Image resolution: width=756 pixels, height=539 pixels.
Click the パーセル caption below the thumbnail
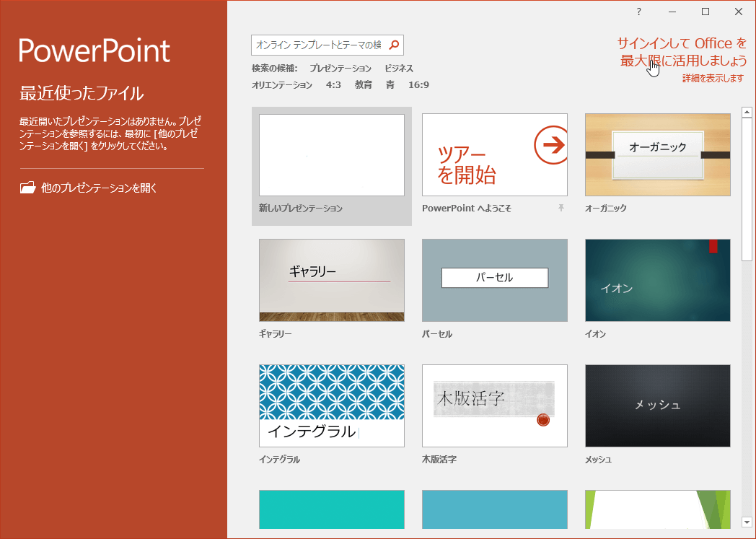pos(437,333)
